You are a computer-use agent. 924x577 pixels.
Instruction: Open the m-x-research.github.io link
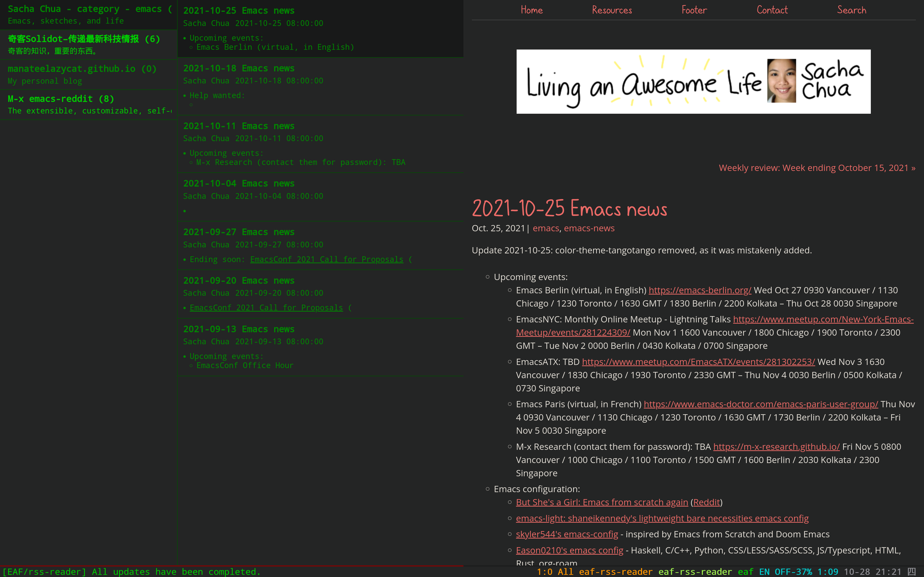pyautogui.click(x=776, y=446)
